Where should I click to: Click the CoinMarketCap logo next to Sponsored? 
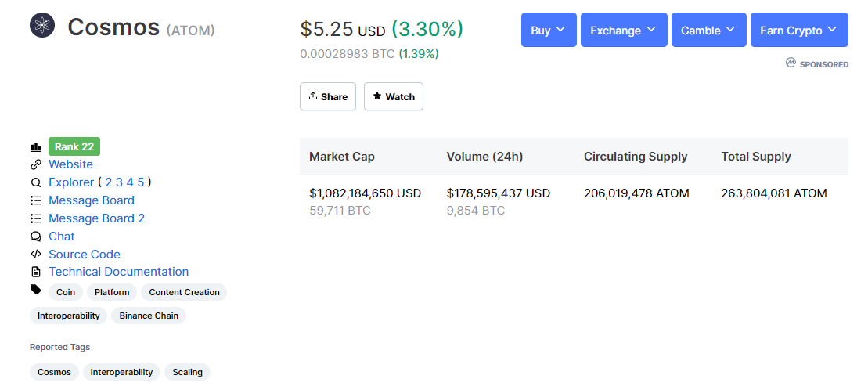[791, 63]
